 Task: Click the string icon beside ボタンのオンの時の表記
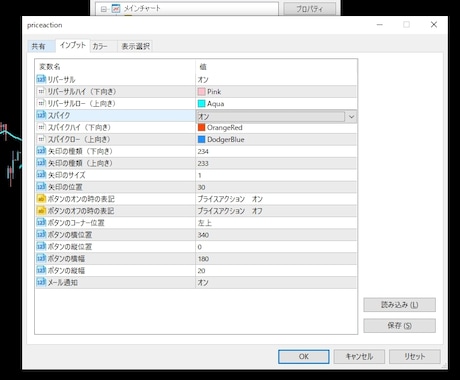click(41, 199)
